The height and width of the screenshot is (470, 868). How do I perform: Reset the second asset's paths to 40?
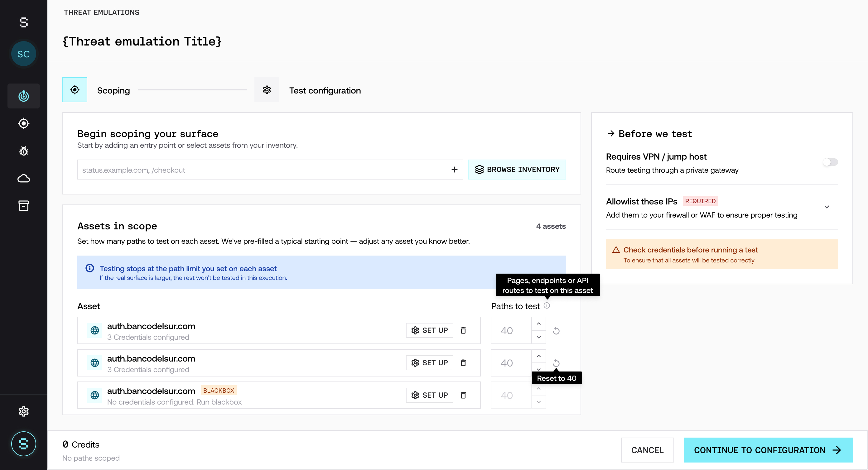click(556, 362)
